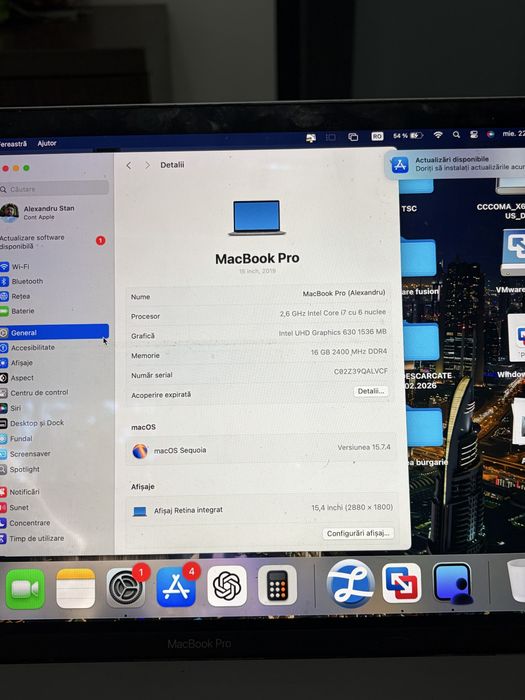This screenshot has width=525, height=700.
Task: Open Notes app in the Dock
Action: pos(75,588)
